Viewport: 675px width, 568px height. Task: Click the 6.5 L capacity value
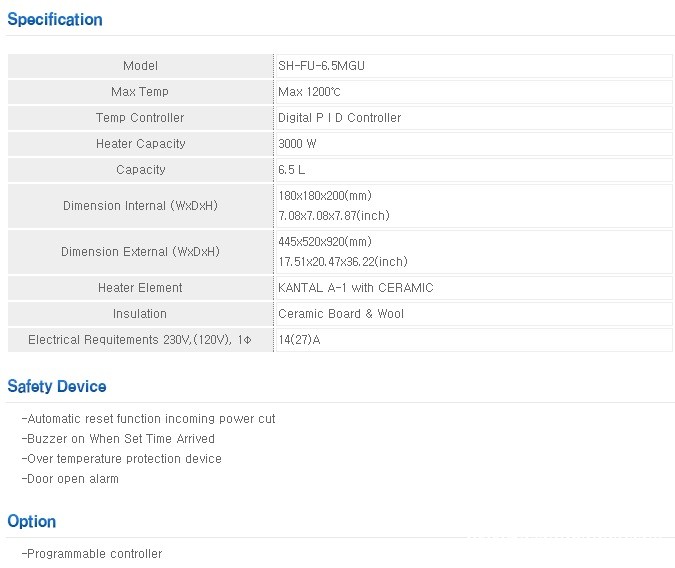[292, 170]
